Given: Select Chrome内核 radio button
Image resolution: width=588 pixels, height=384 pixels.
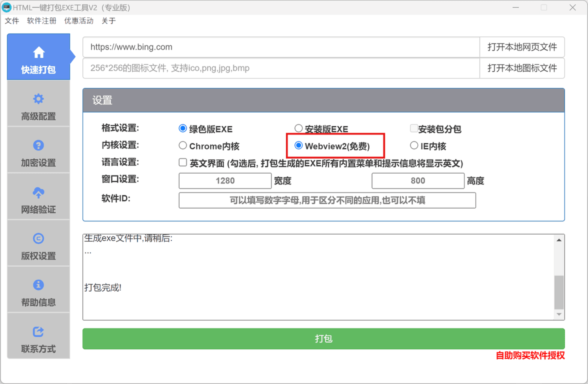Looking at the screenshot, I should point(183,145).
